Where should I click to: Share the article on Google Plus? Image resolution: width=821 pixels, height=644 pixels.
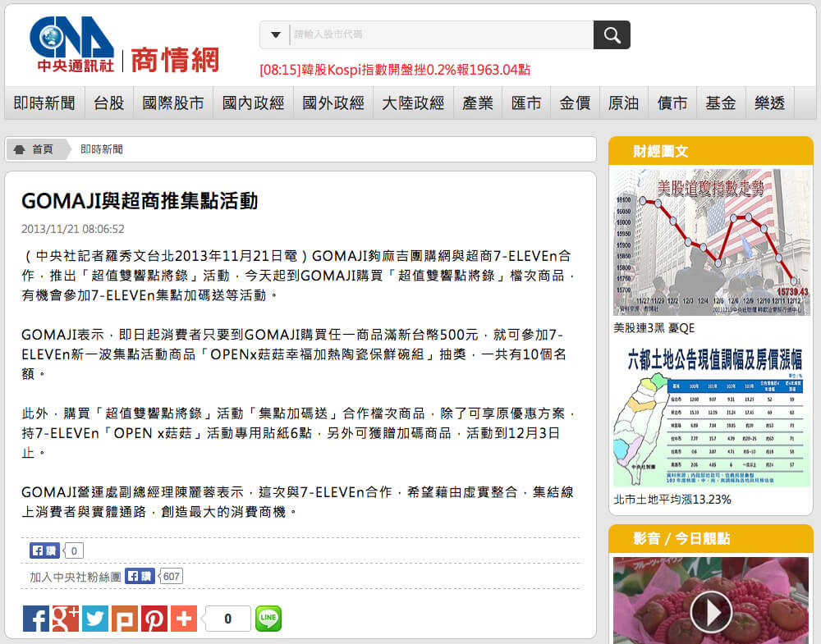tap(66, 619)
